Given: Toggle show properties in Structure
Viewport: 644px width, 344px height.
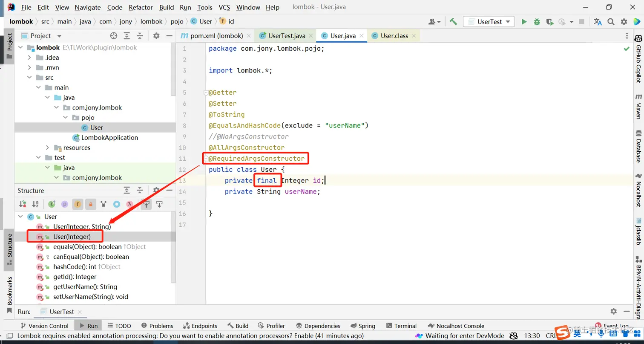Looking at the screenshot, I should pos(65,204).
